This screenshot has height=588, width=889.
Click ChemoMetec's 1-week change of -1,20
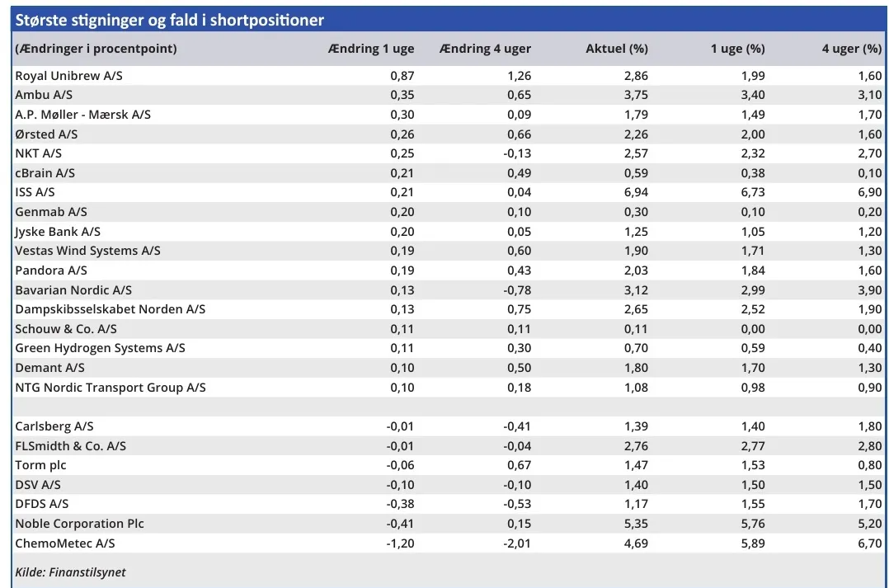click(400, 543)
